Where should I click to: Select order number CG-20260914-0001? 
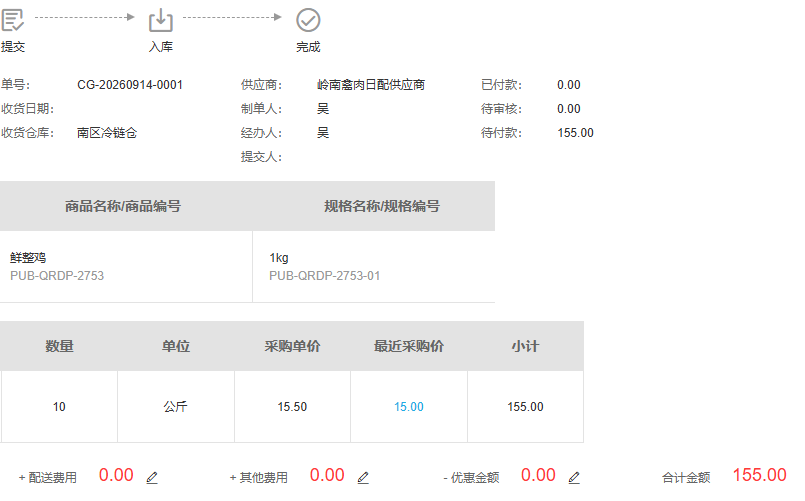tap(130, 85)
